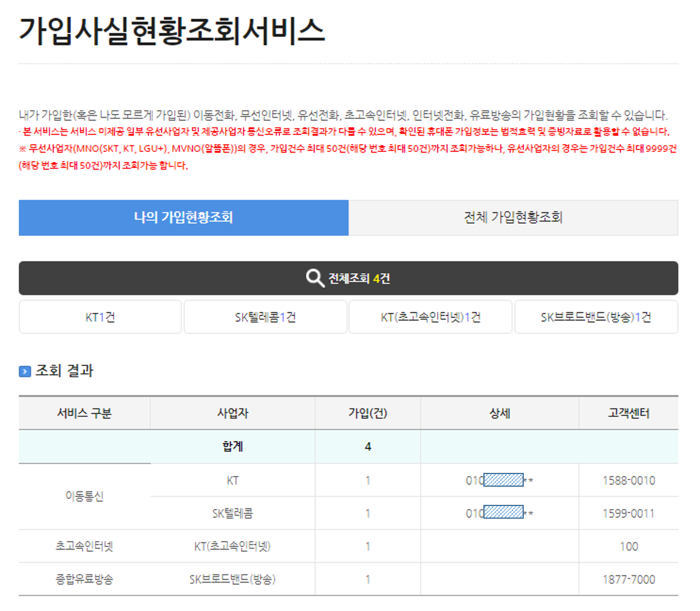The width and height of the screenshot is (700, 611).
Task: Open the KT(초고속인터넷)1건 filter
Action: point(431,316)
